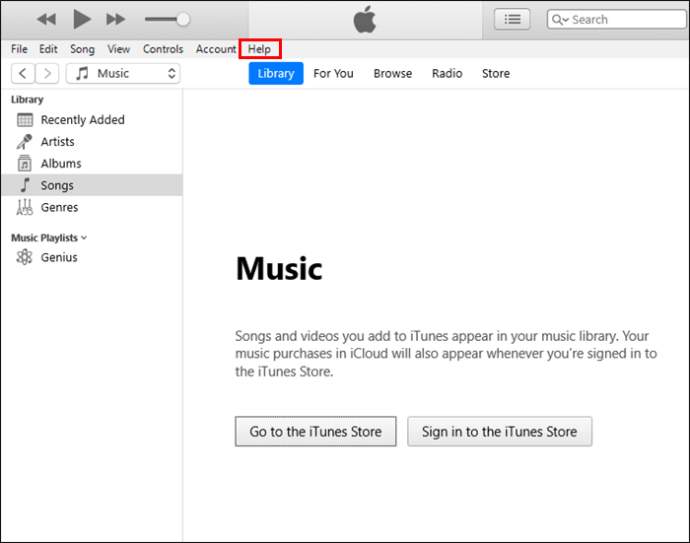Open the Music media type dropdown
The height and width of the screenshot is (543, 690).
pos(123,73)
